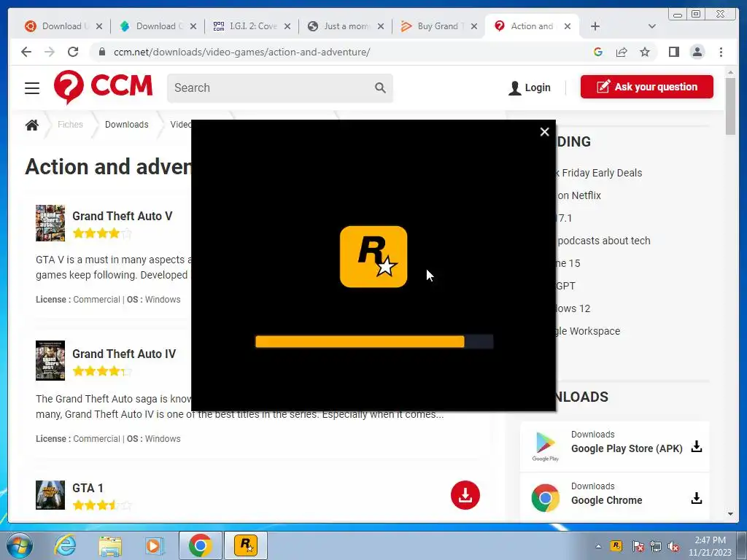Screen dimensions: 747x560
Task: Open a new browser tab
Action: tap(595, 26)
